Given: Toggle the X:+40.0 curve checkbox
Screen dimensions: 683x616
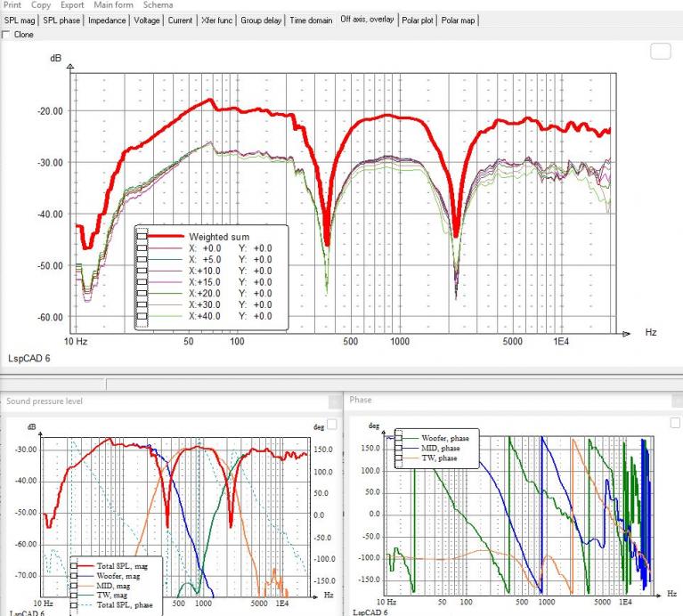Looking at the screenshot, I should (142, 317).
